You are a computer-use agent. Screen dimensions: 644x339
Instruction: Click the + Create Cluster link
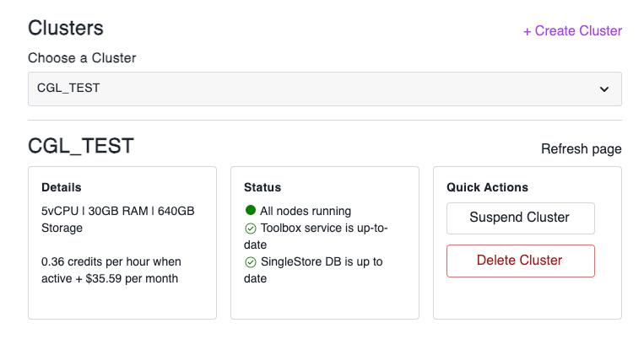[x=572, y=31]
